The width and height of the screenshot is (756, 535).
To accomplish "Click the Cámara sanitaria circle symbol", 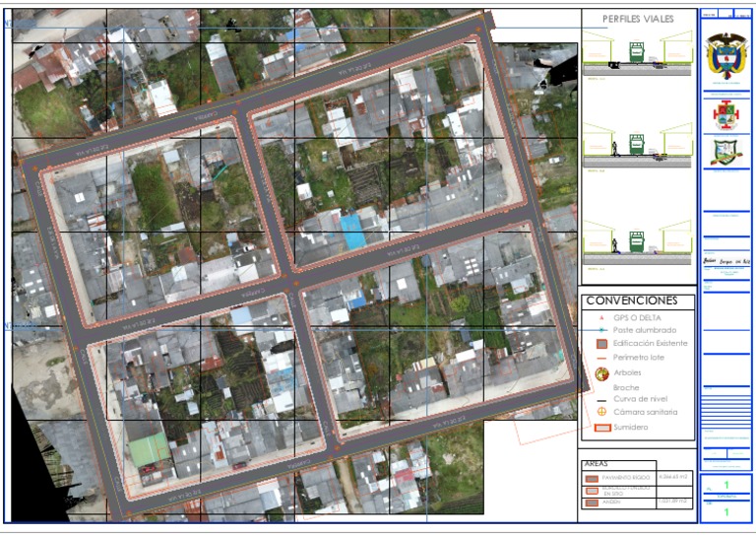I will point(601,412).
